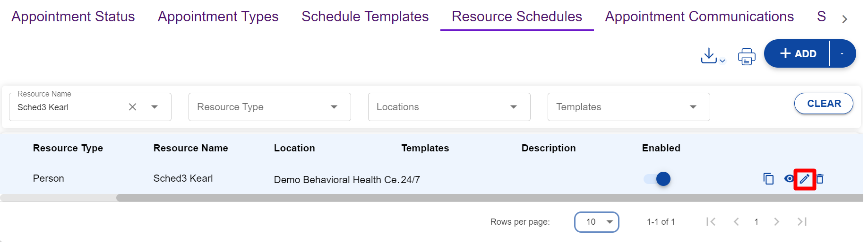Image resolution: width=868 pixels, height=246 pixels.
Task: View the Sched3 Kearl schedule with eye icon
Action: pos(789,179)
